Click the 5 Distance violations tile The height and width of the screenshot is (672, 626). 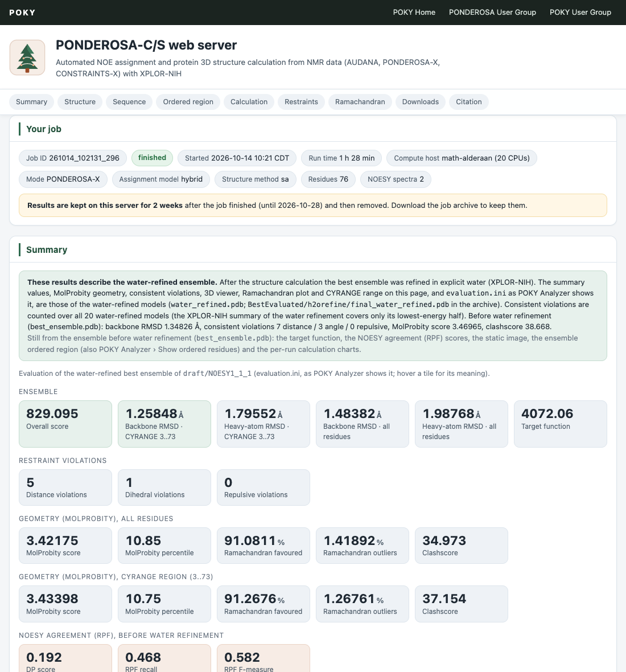pos(65,487)
